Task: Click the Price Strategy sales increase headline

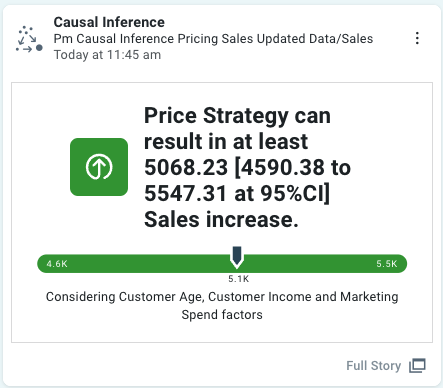Action: 247,167
